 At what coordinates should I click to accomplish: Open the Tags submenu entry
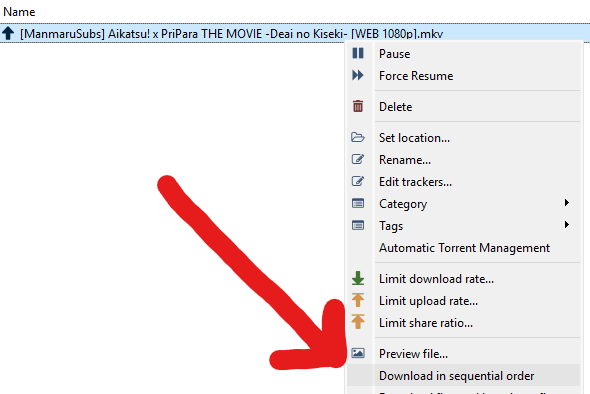pos(463,226)
